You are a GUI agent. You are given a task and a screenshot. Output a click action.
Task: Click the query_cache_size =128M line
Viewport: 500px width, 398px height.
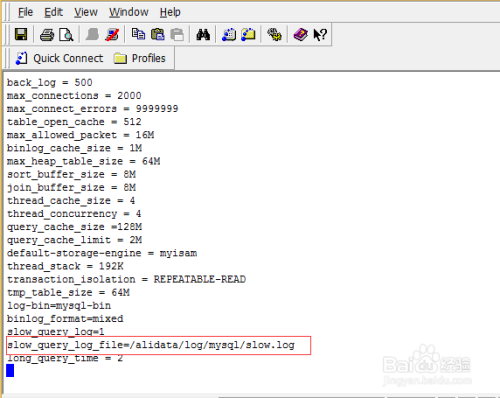click(74, 227)
